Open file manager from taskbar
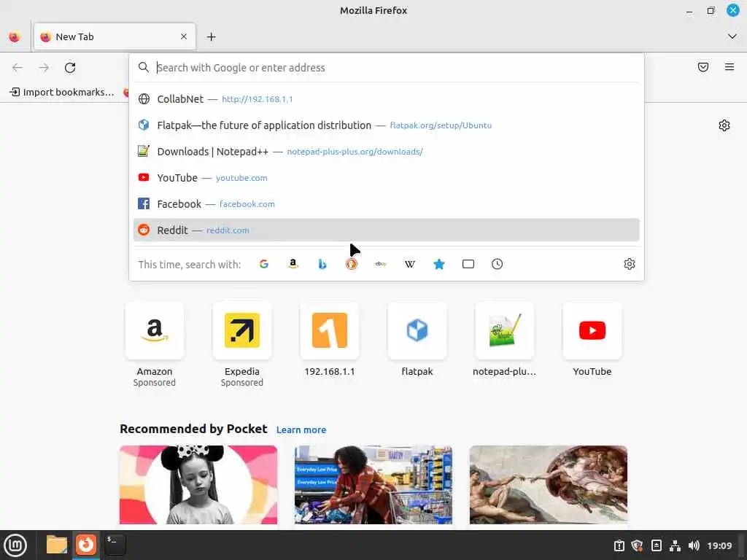This screenshot has height=560, width=747. point(57,545)
